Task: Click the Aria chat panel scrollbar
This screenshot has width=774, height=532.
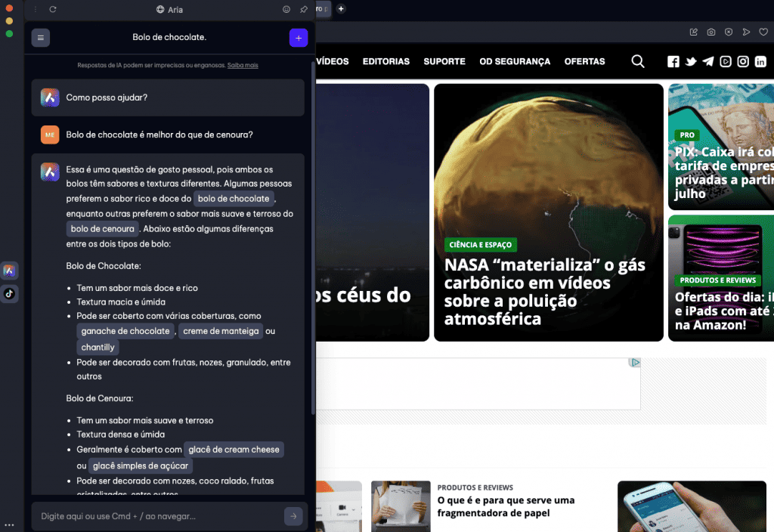Action: click(x=313, y=237)
